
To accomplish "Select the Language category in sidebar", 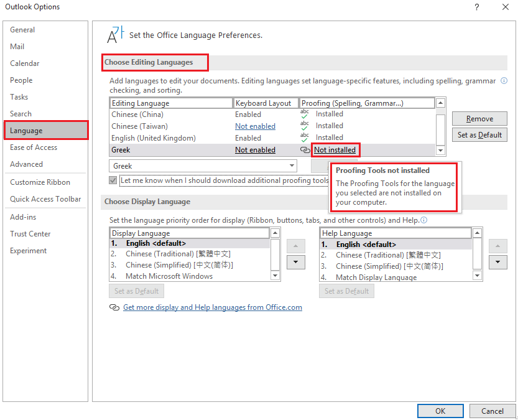I will click(x=46, y=131).
